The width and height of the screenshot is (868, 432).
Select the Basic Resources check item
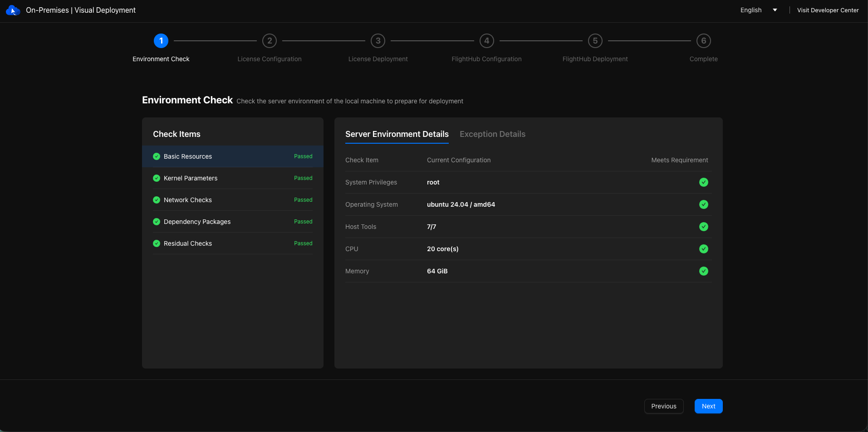pos(233,156)
